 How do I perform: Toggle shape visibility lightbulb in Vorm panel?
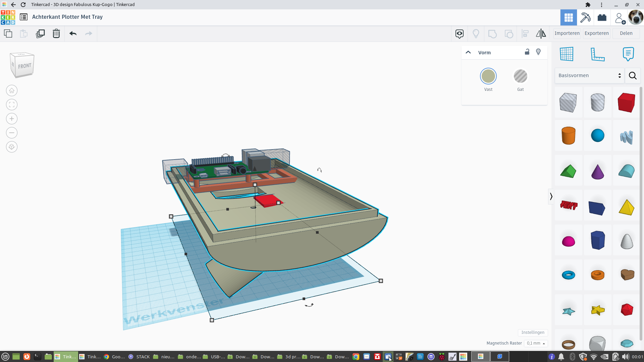(x=538, y=52)
